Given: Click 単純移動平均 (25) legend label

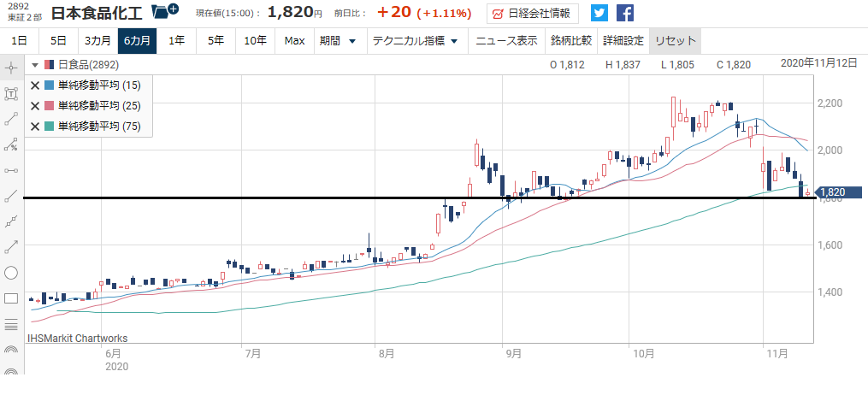Looking at the screenshot, I should [x=99, y=106].
